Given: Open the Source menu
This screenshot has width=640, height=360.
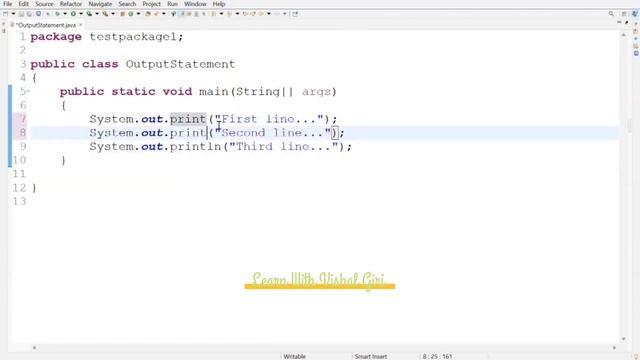Looking at the screenshot, I should [x=44, y=4].
